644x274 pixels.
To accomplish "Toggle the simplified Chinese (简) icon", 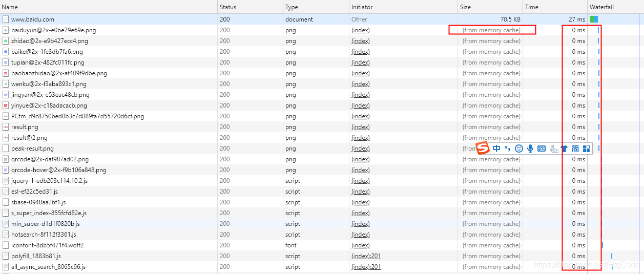I will coord(575,149).
